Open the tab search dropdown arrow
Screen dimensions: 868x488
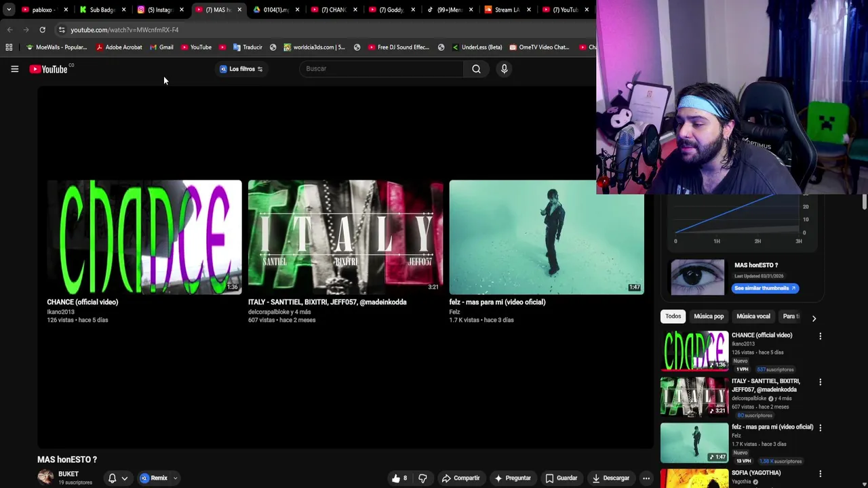point(9,9)
